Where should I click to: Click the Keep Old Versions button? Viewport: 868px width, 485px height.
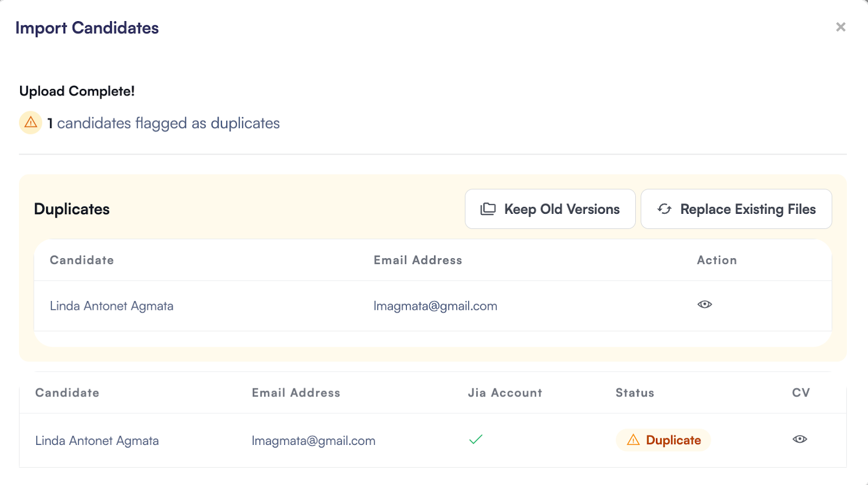tap(550, 209)
